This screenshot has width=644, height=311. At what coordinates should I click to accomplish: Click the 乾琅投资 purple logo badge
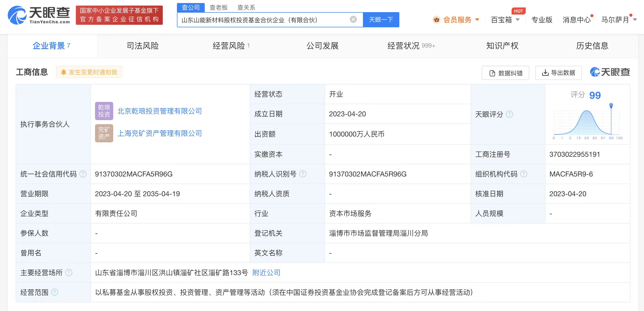coord(104,111)
